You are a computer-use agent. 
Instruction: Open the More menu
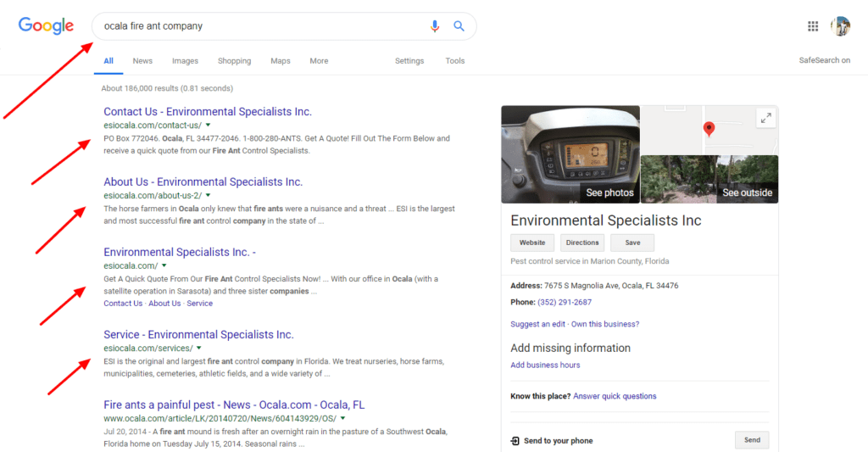click(x=319, y=61)
